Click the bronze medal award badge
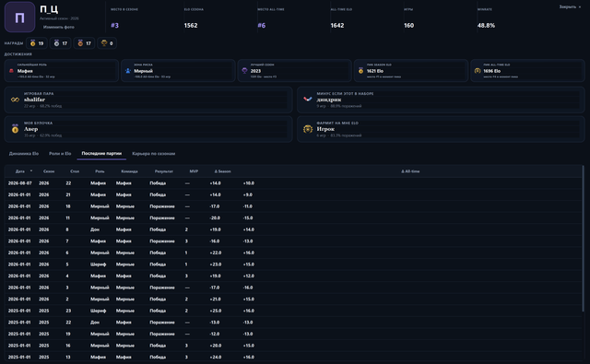The width and height of the screenshot is (590, 364). pyautogui.click(x=84, y=43)
